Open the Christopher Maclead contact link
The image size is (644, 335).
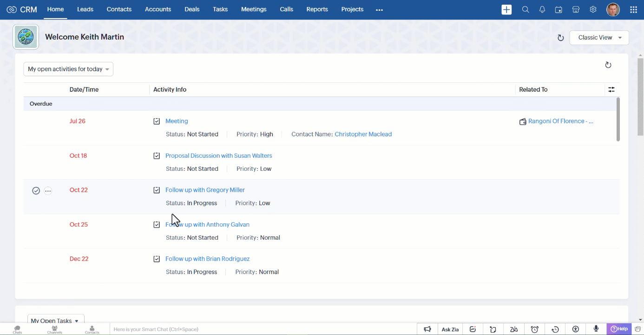[363, 134]
